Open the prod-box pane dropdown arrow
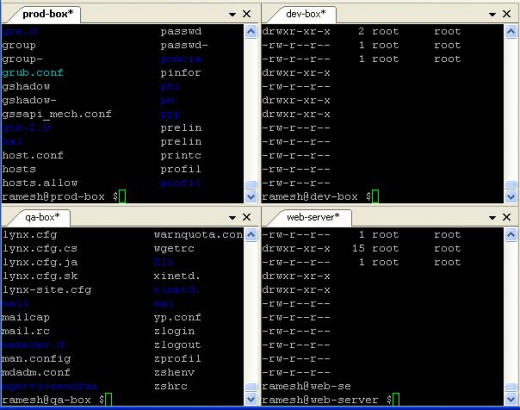 [232, 14]
